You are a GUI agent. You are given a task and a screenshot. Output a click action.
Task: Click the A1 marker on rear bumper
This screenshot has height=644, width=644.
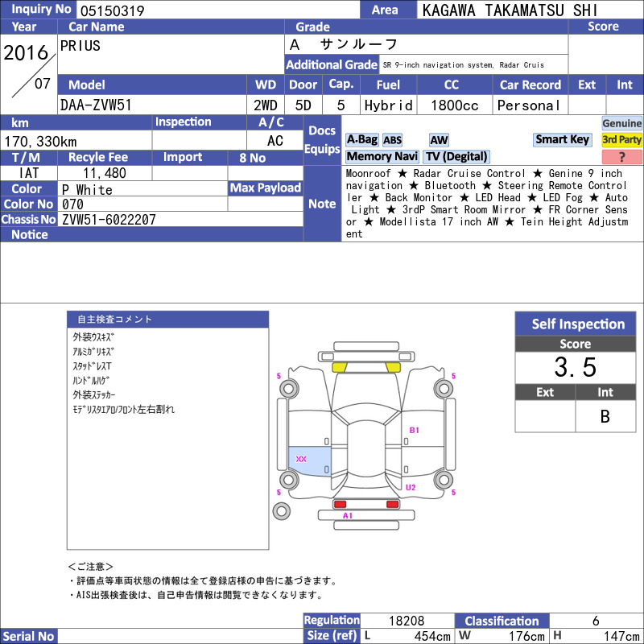348,515
